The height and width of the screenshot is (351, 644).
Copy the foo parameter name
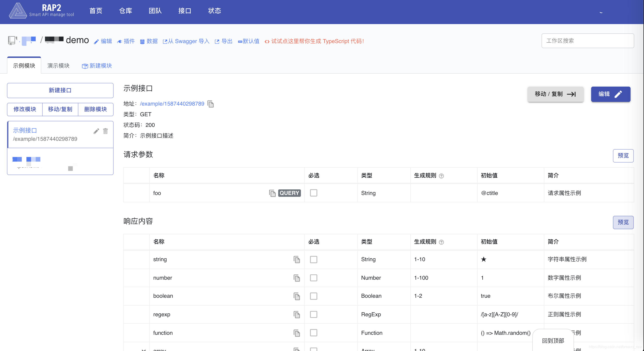tap(272, 193)
